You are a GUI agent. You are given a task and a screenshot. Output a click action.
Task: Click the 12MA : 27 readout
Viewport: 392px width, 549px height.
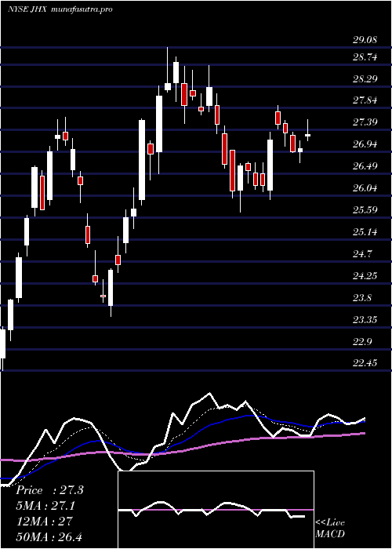pyautogui.click(x=44, y=522)
